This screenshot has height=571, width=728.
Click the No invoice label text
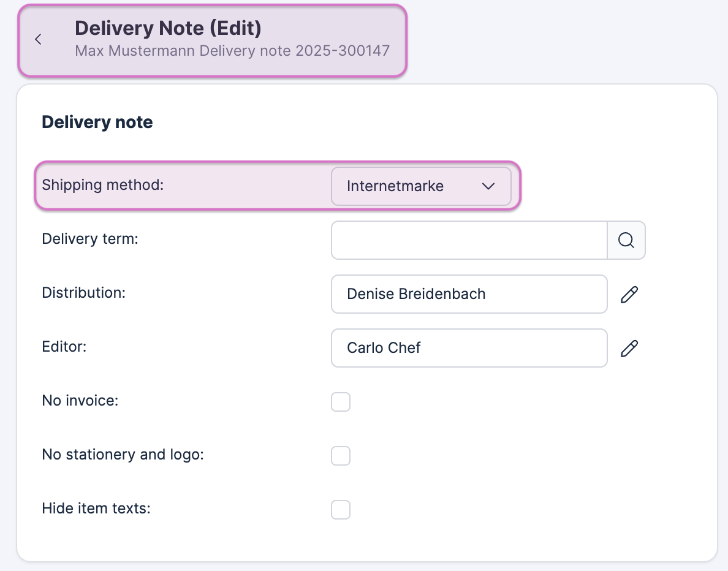(80, 401)
